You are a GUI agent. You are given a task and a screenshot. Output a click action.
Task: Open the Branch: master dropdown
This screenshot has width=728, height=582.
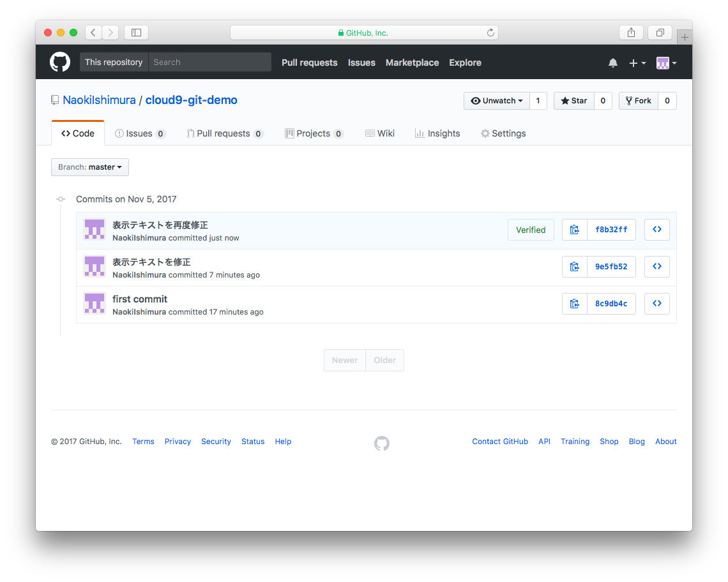pos(89,167)
